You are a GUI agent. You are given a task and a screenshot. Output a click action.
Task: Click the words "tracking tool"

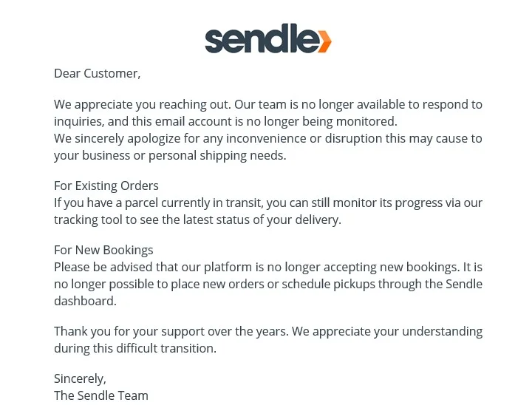pyautogui.click(x=88, y=220)
